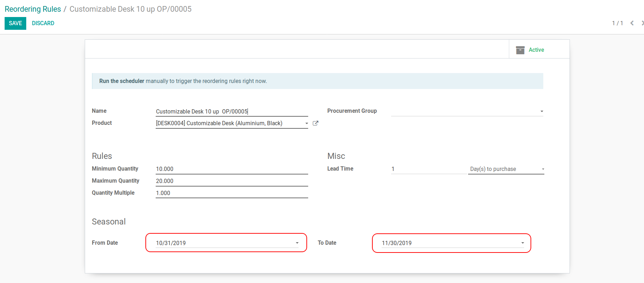Toggle the Active status button
The height and width of the screenshot is (283, 644).
[x=536, y=50]
